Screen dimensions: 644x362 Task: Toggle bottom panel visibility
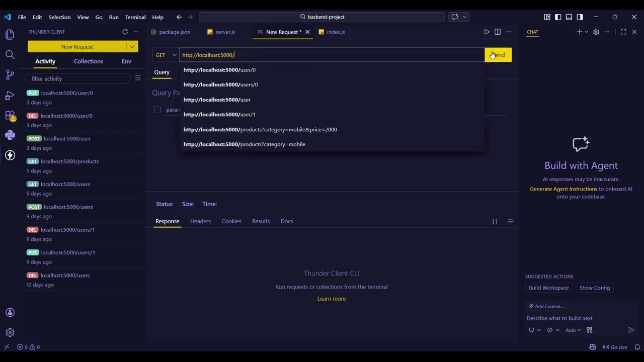click(569, 17)
